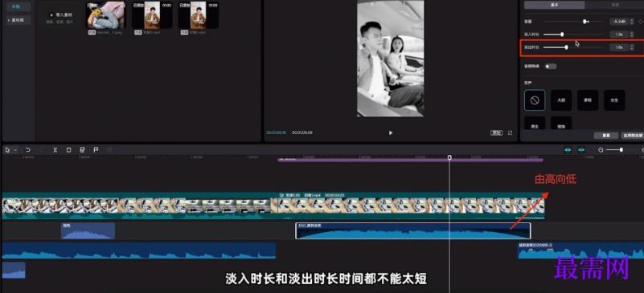
Task: Split the clip with the split tool
Action: (55, 150)
